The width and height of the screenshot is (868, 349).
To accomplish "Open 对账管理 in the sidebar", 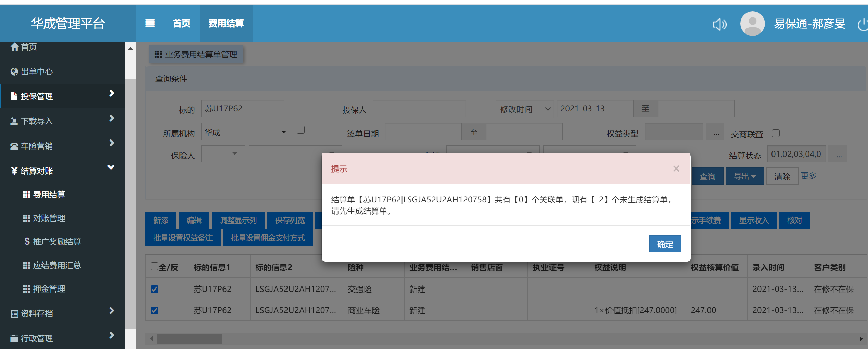I will [49, 218].
